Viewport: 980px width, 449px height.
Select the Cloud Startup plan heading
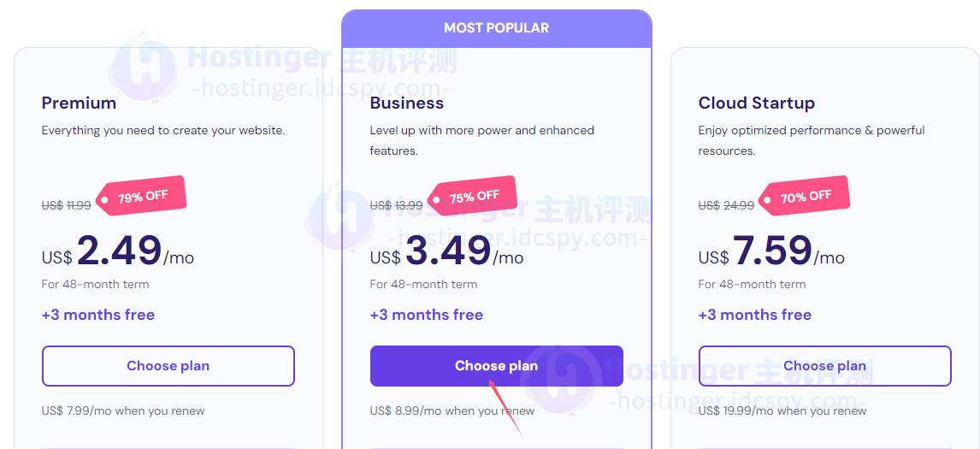(x=757, y=103)
